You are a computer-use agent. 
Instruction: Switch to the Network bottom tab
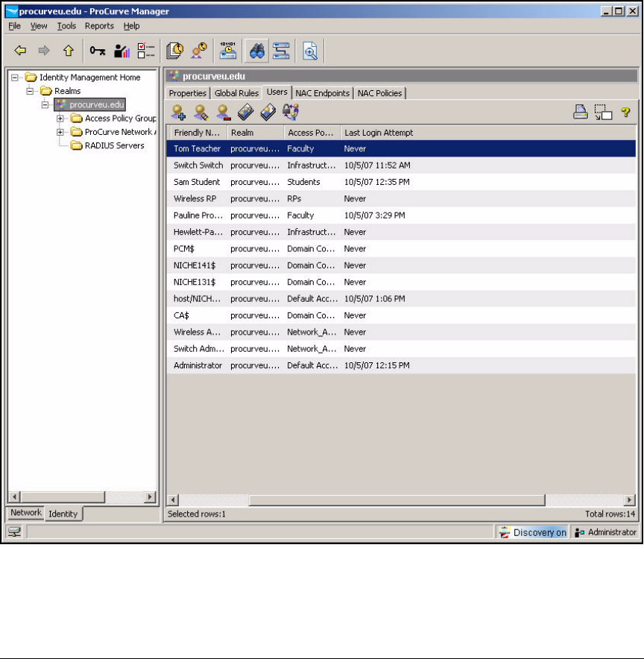(25, 513)
